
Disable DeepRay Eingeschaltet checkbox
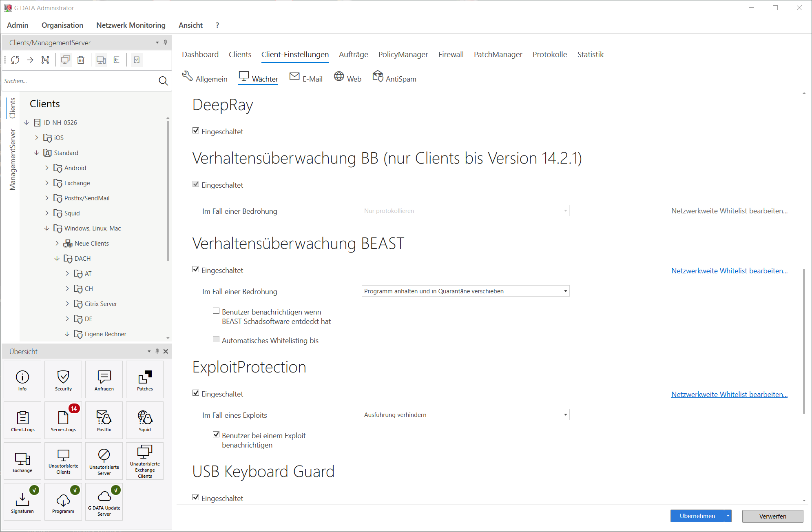click(x=196, y=131)
